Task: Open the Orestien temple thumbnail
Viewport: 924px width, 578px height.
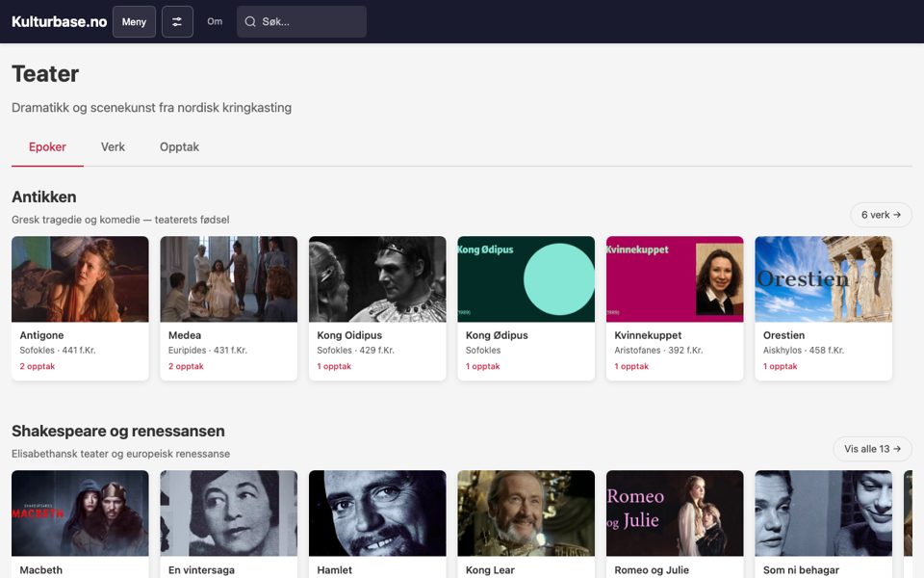Action: pyautogui.click(x=823, y=279)
